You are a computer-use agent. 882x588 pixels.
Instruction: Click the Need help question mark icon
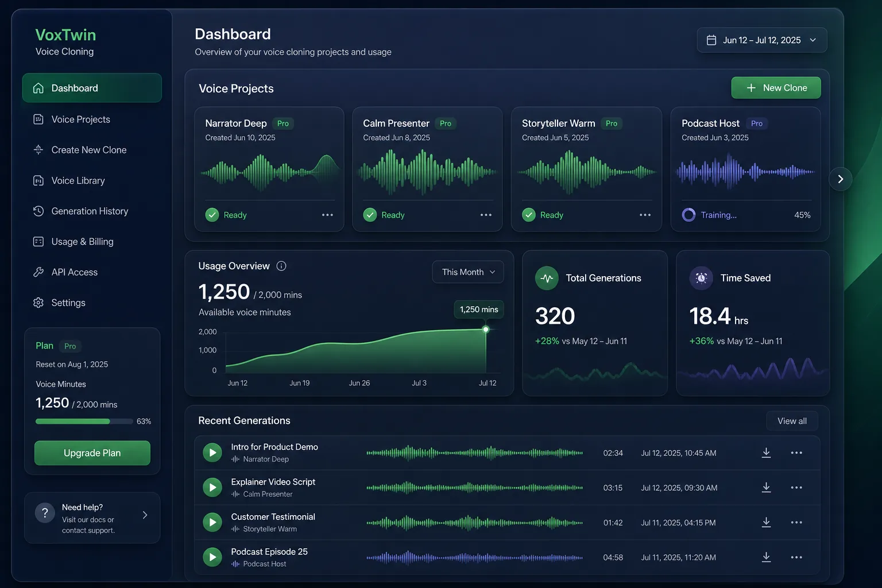pyautogui.click(x=45, y=513)
